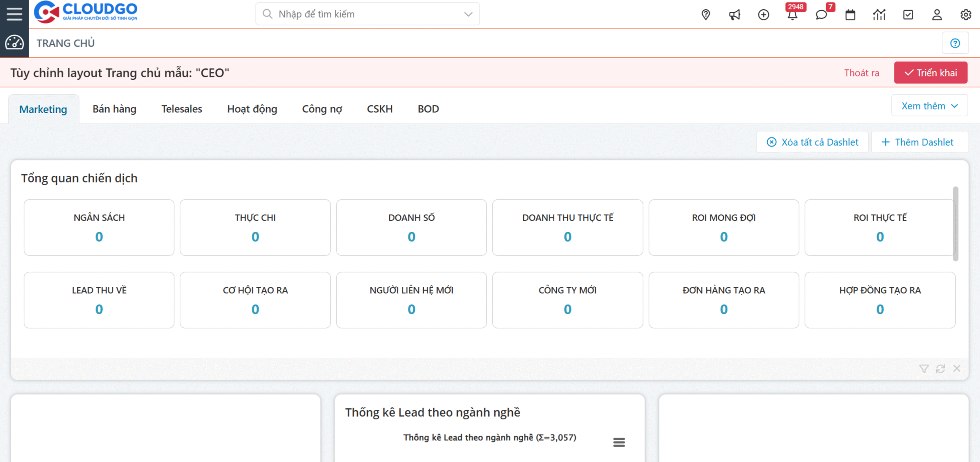The image size is (980, 462).
Task: Switch to the Marketing tab
Action: tap(43, 109)
